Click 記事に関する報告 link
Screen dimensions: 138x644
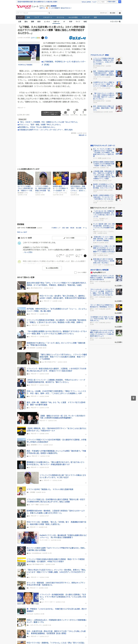click(x=24, y=115)
